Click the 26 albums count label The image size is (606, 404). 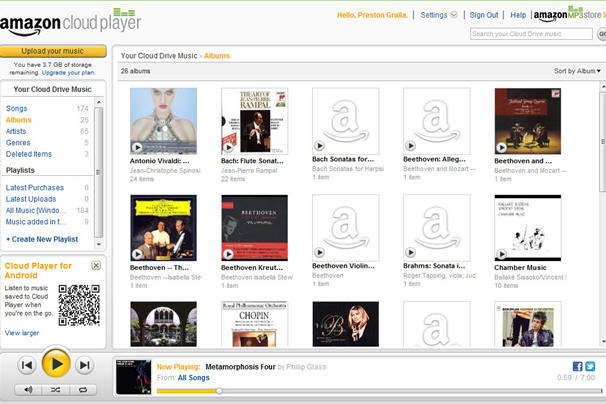(x=135, y=71)
